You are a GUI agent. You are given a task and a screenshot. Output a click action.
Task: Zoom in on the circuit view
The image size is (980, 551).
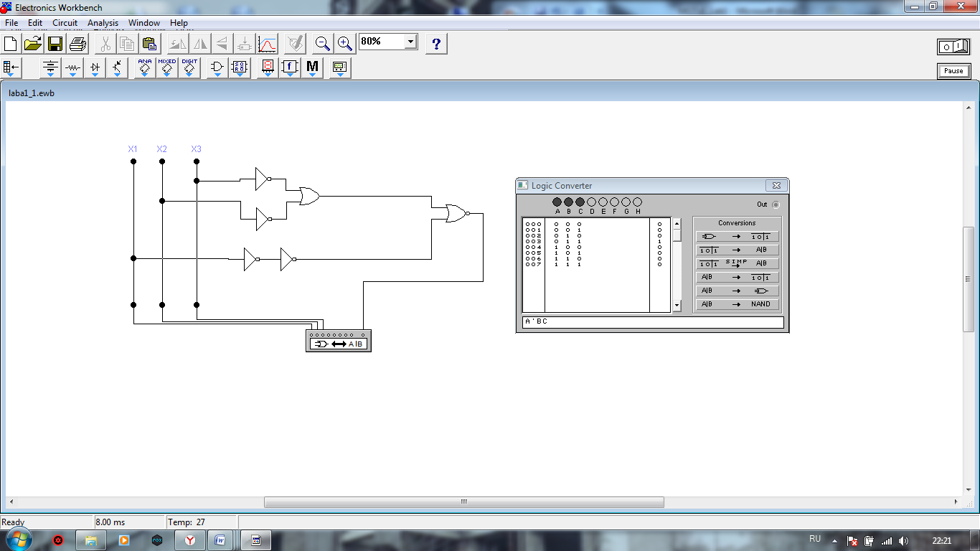[345, 44]
